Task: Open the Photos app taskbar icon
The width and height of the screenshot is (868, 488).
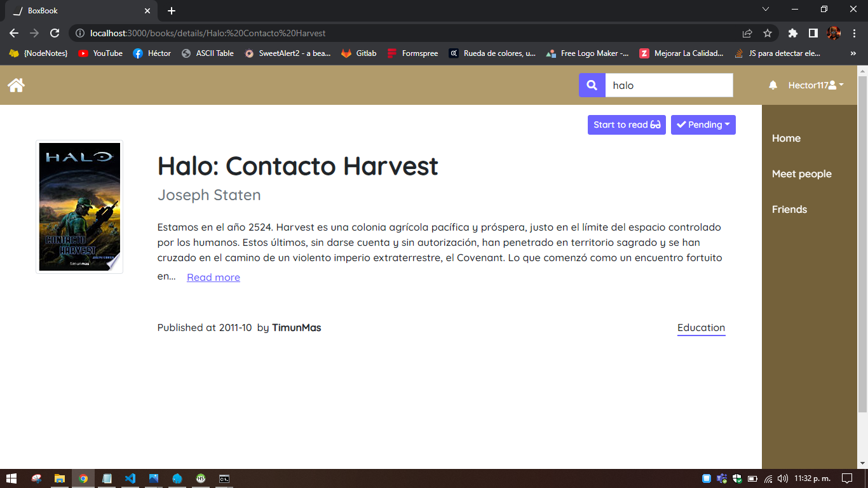Action: click(x=154, y=478)
